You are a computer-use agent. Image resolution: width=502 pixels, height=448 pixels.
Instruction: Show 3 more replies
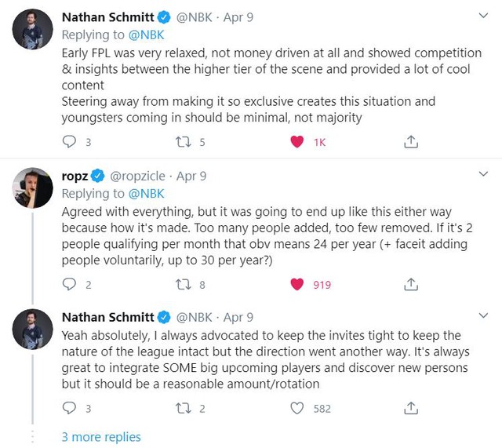click(101, 436)
